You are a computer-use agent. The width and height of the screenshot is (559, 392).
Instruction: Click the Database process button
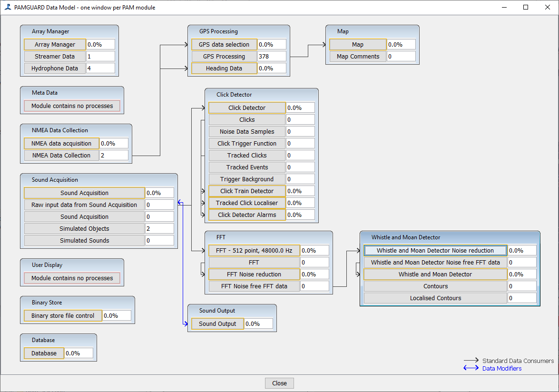click(x=44, y=353)
